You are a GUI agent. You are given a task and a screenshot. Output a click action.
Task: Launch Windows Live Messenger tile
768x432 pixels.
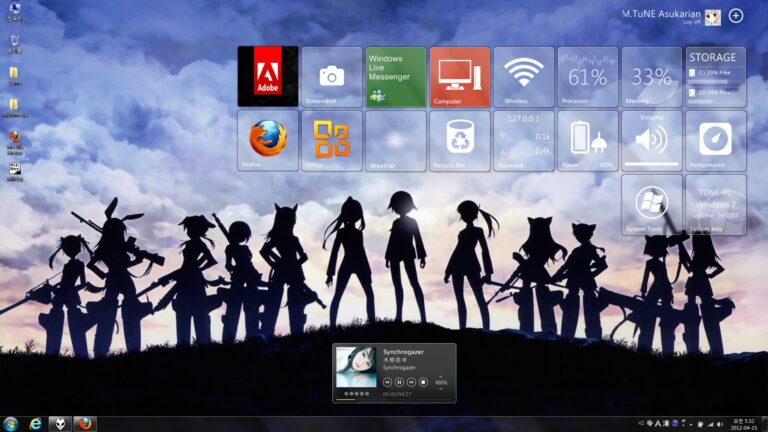396,76
